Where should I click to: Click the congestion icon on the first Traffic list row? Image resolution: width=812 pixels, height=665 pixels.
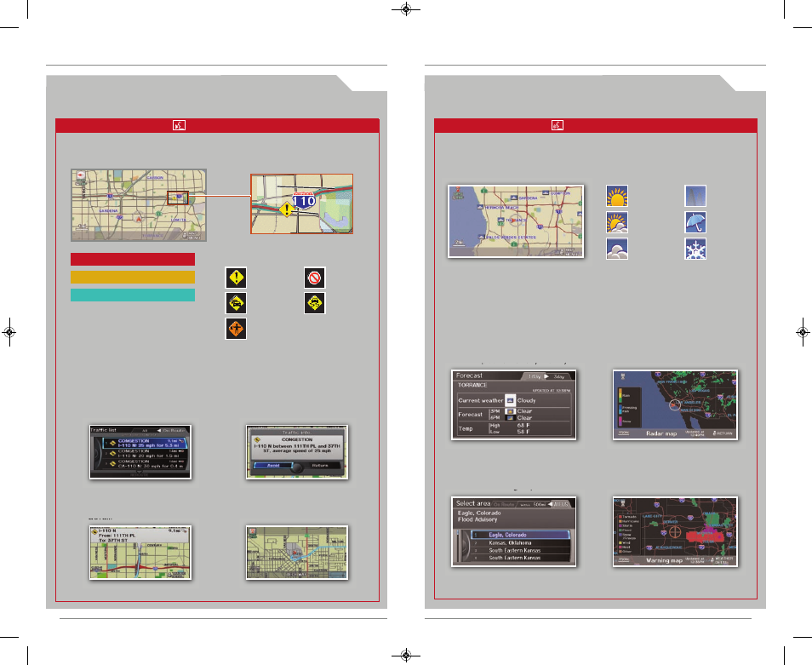coord(112,443)
